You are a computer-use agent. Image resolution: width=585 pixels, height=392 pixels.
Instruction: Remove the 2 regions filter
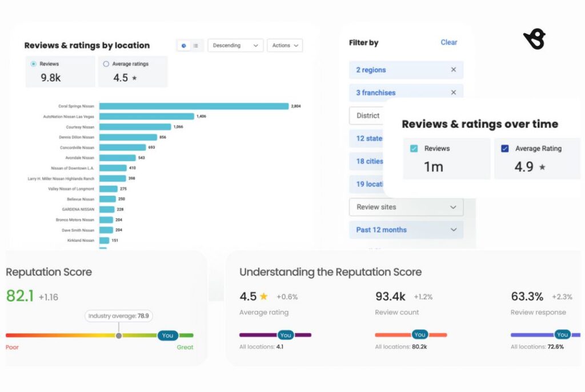tap(454, 70)
